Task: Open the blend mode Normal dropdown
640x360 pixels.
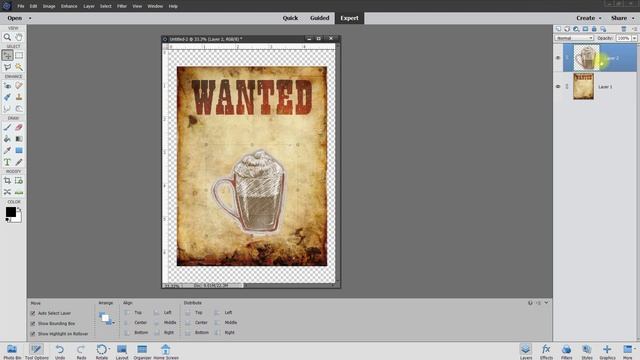Action: tap(574, 38)
